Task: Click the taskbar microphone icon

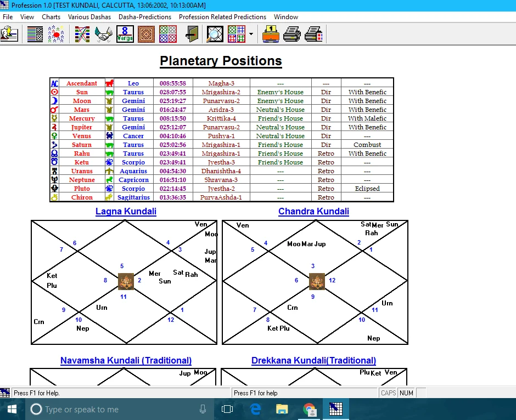Action: click(203, 409)
